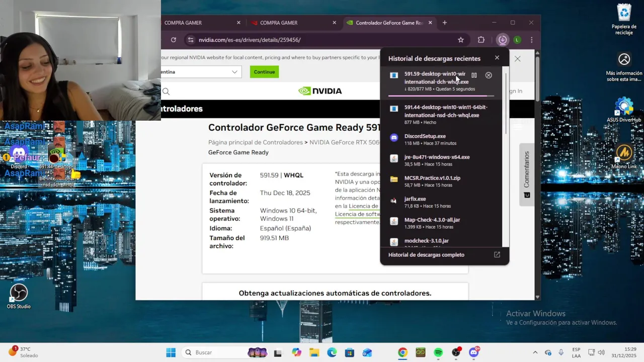Open the Chrome profile avatar L
This screenshot has width=644, height=362.
(517, 40)
